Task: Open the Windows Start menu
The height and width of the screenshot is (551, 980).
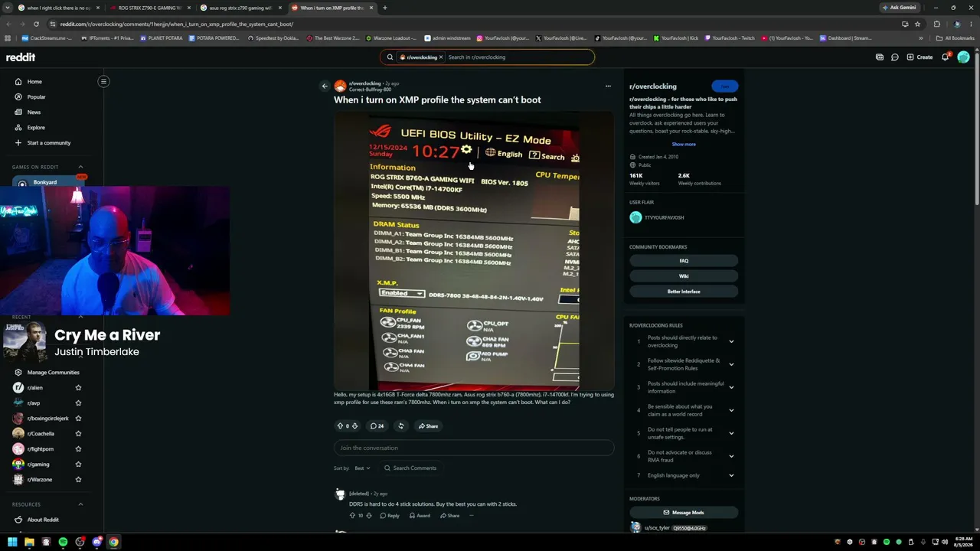Action: tap(12, 543)
